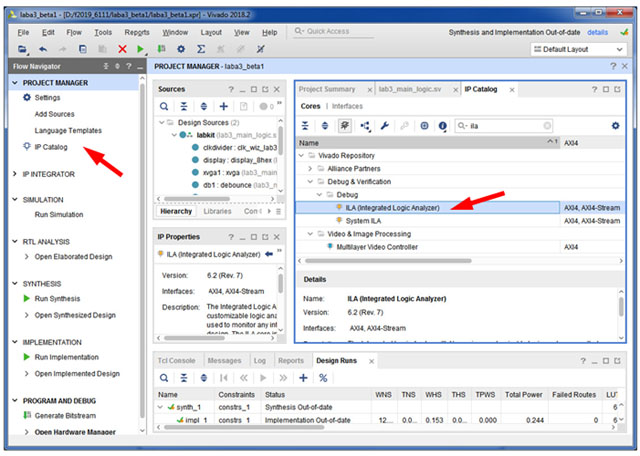Collapse the Debug & Verification folder
The height and width of the screenshot is (456, 640).
point(310,182)
